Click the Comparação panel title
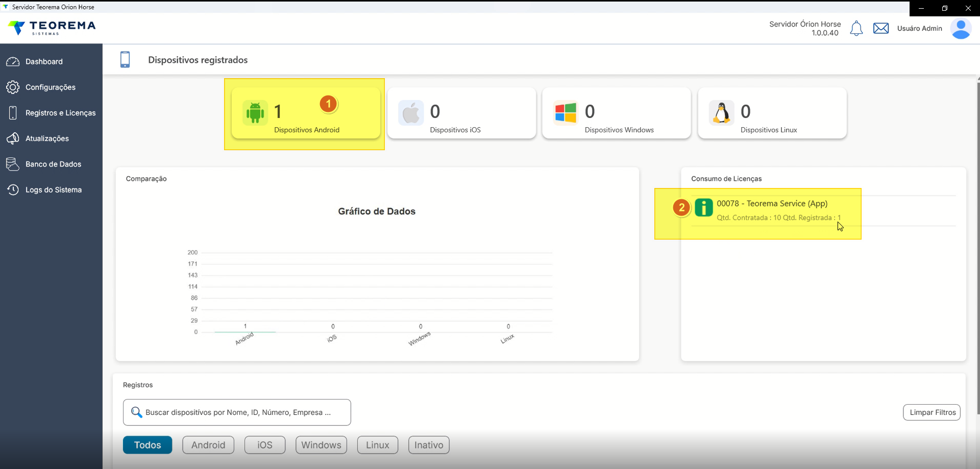Image resolution: width=980 pixels, height=469 pixels. [146, 179]
